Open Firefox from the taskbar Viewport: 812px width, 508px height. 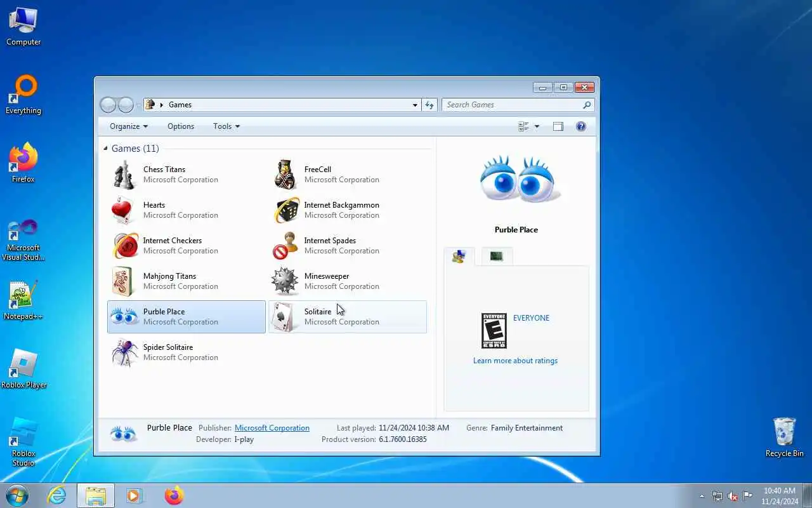tap(174, 495)
